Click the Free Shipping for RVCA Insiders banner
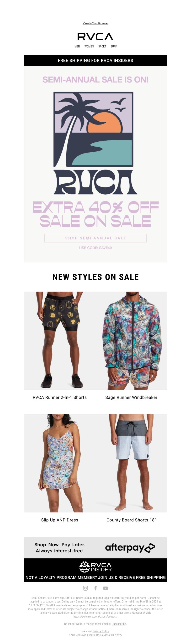The width and height of the screenshot is (191, 644). pos(95,61)
